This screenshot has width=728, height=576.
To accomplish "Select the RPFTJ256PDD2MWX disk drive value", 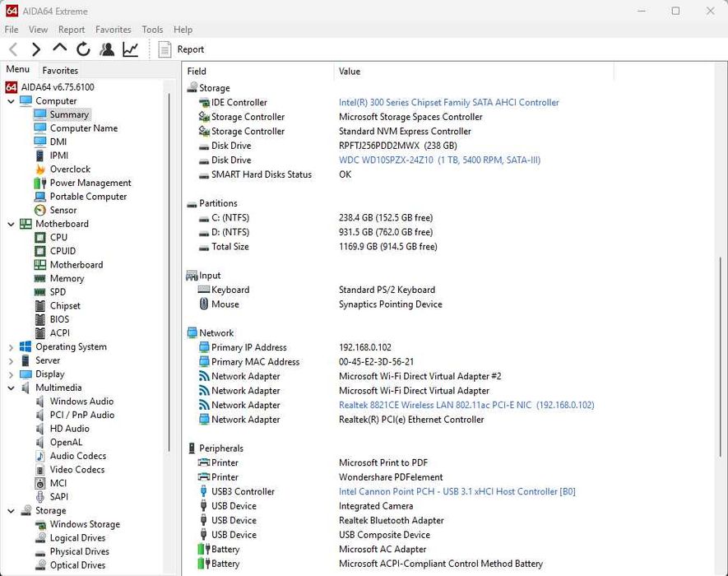I will [398, 146].
